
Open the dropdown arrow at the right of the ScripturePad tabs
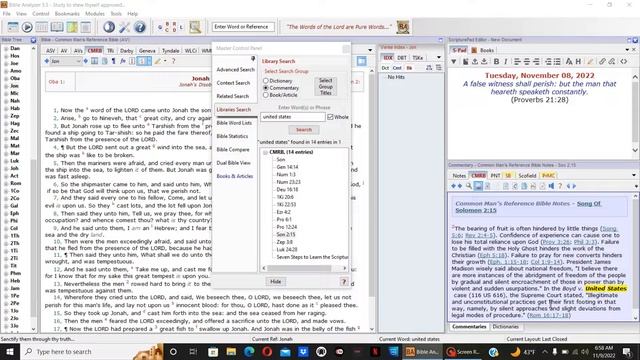pyautogui.click(x=627, y=50)
